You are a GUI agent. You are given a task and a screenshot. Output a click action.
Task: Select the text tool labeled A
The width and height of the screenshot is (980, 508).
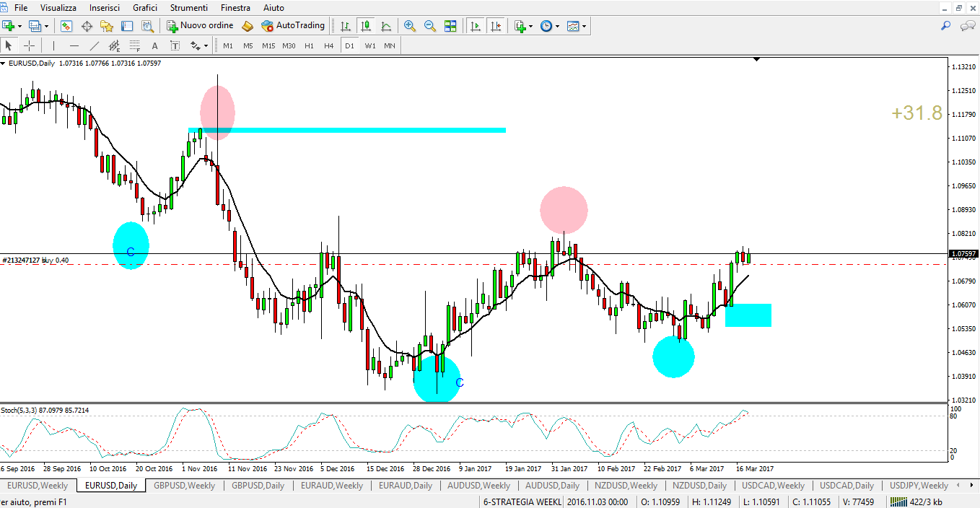click(x=154, y=45)
